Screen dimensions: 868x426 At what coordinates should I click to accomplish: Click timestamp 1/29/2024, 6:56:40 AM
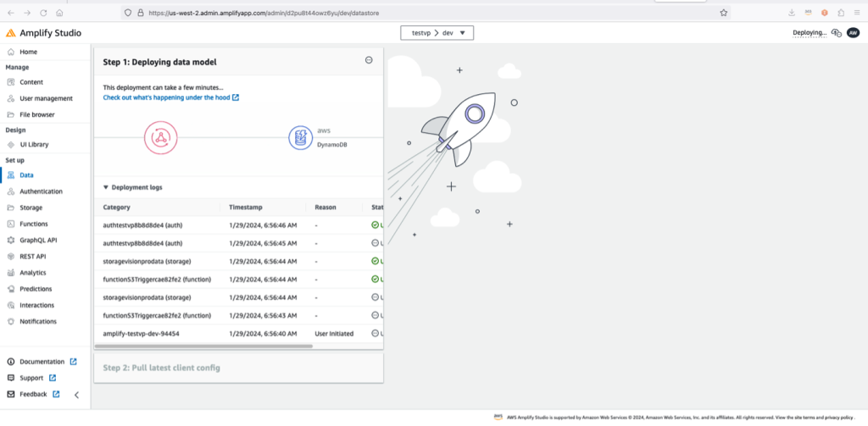[x=263, y=334]
